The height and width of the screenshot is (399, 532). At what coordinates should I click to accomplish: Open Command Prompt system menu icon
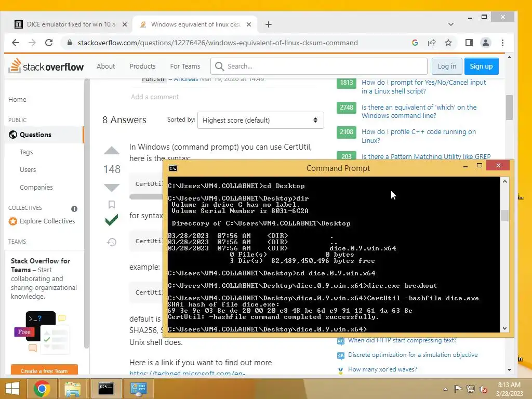coord(172,168)
